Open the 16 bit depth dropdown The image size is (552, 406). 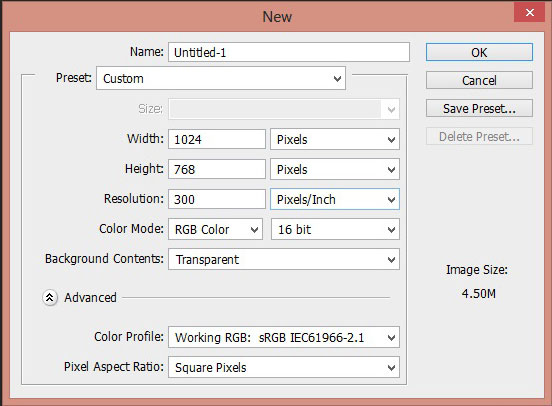click(x=335, y=229)
